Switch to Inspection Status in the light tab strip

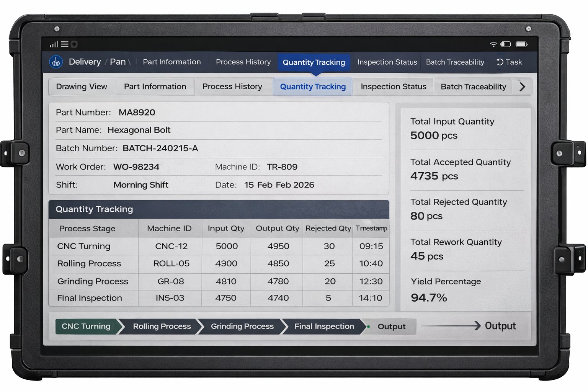tap(394, 87)
